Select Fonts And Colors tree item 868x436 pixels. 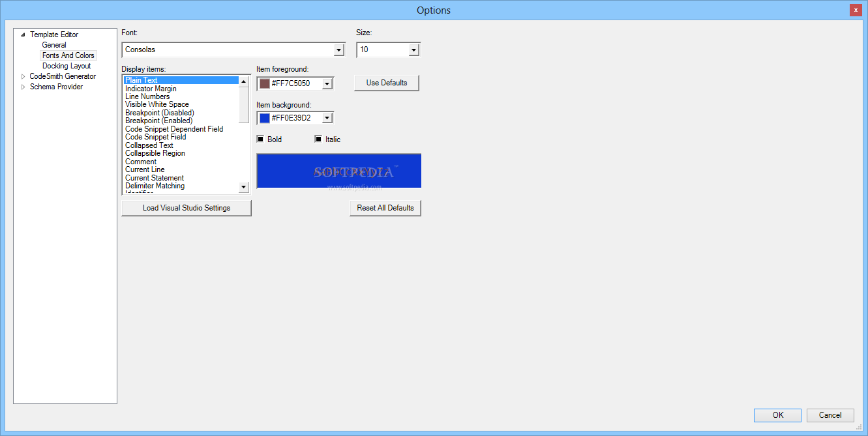68,55
